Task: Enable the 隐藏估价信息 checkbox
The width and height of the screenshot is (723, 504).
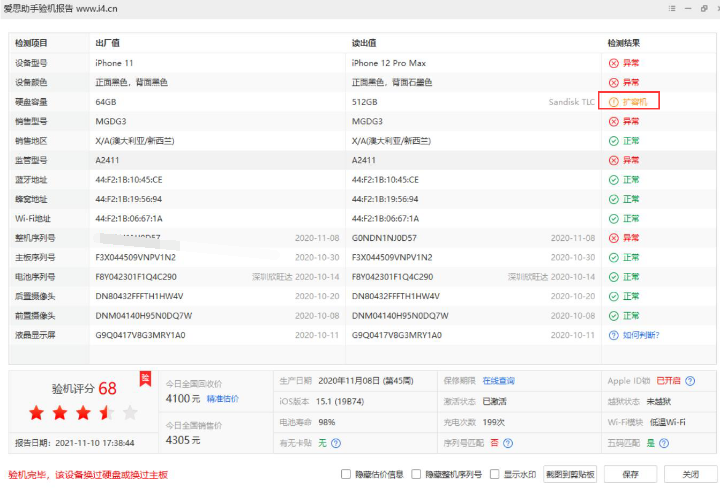Action: [346, 475]
